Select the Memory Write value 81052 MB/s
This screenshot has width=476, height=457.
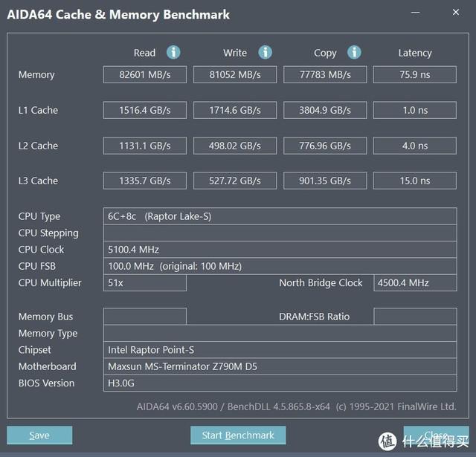coord(235,74)
